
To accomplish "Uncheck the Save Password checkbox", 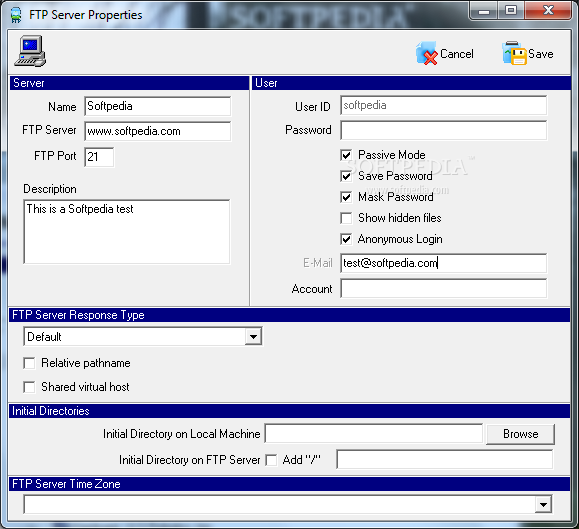I will 346,176.
